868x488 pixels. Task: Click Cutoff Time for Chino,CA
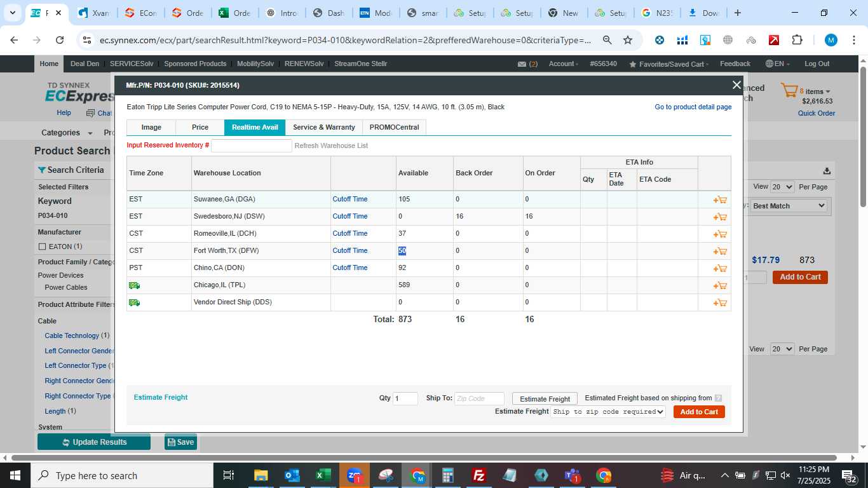point(350,268)
